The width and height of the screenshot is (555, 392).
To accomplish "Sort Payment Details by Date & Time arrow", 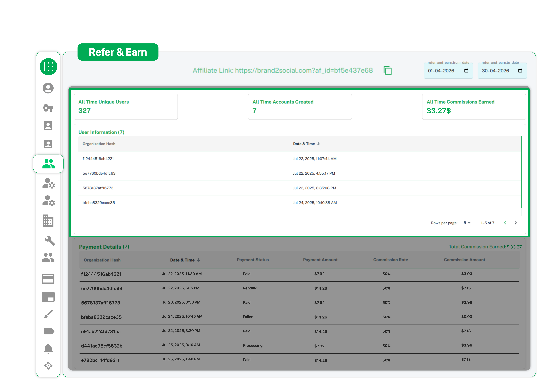I will (198, 260).
